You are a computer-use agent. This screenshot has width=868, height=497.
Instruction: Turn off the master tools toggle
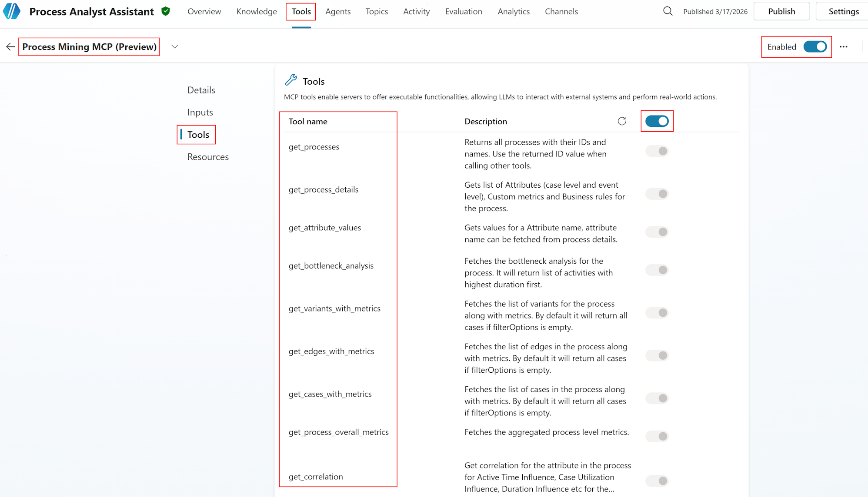(x=657, y=121)
